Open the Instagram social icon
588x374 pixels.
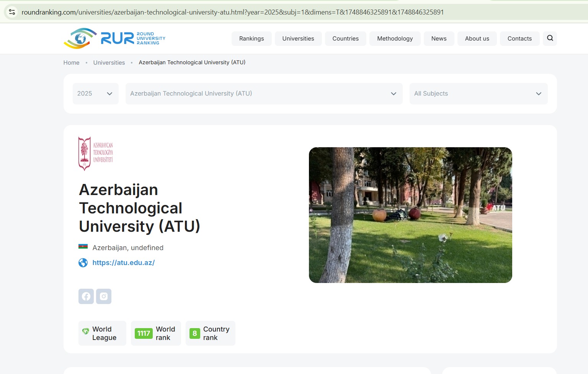(x=104, y=296)
